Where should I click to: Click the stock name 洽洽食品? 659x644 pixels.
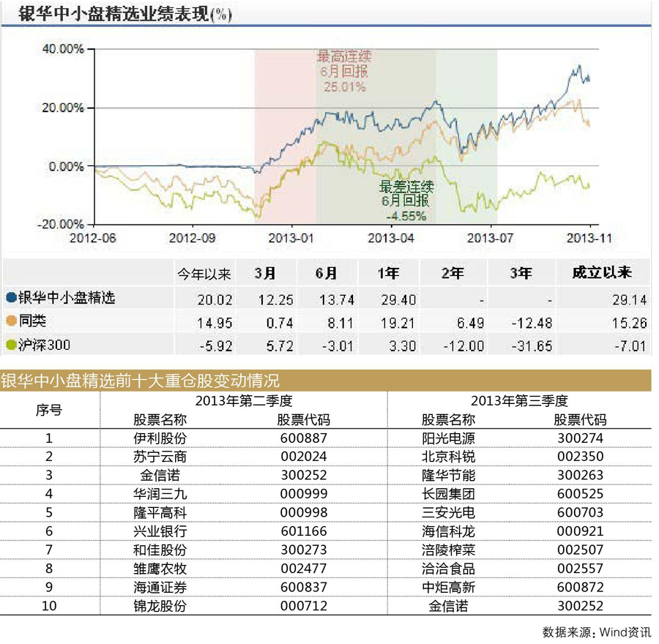(x=448, y=569)
